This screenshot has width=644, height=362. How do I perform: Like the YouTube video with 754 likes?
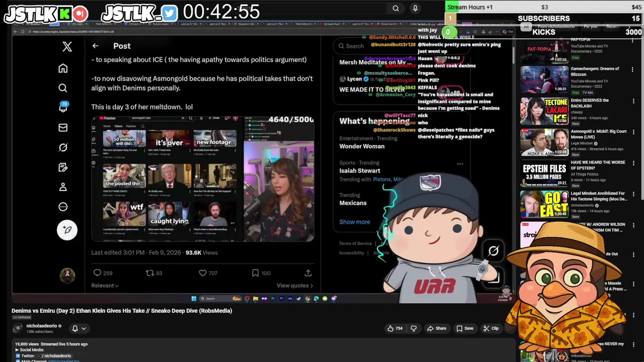(394, 328)
